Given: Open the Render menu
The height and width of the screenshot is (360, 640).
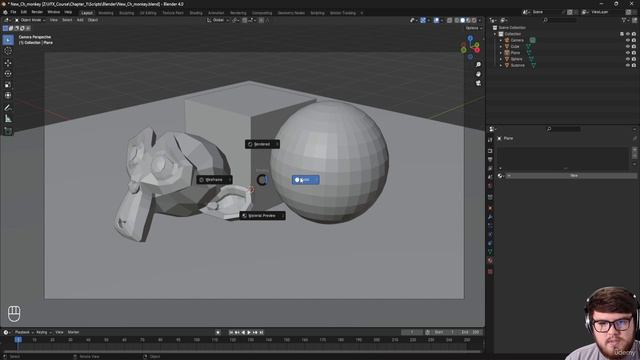Looking at the screenshot, I should coord(37,12).
